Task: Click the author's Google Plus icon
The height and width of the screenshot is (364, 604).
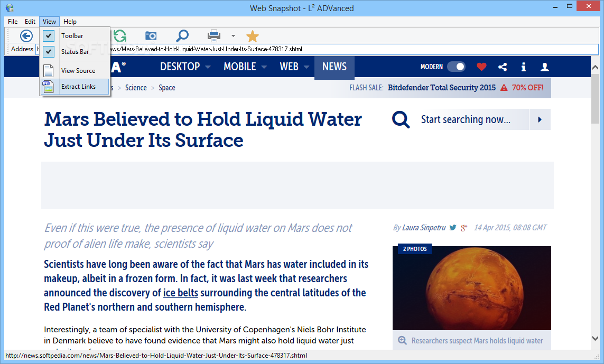Action: point(464,228)
